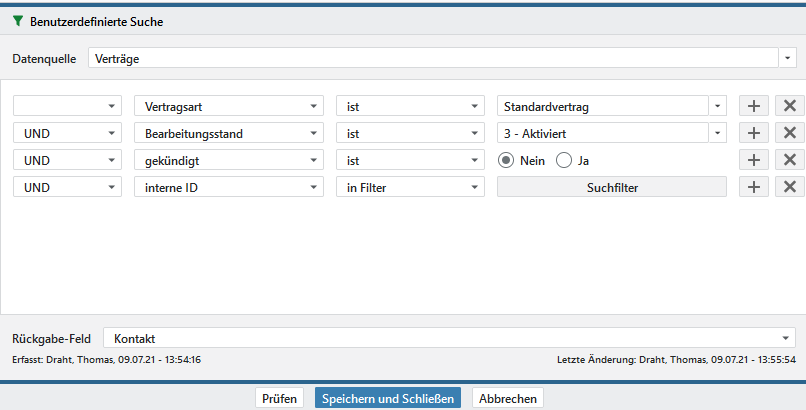Add a row after the Bearbeitungsstand condition
The height and width of the screenshot is (410, 806).
754,133
